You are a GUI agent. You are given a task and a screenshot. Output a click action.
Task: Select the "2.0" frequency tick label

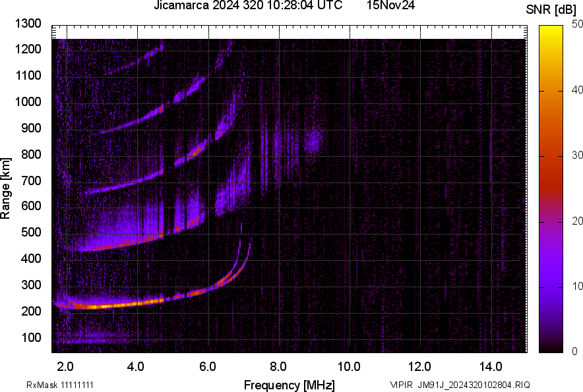65,365
